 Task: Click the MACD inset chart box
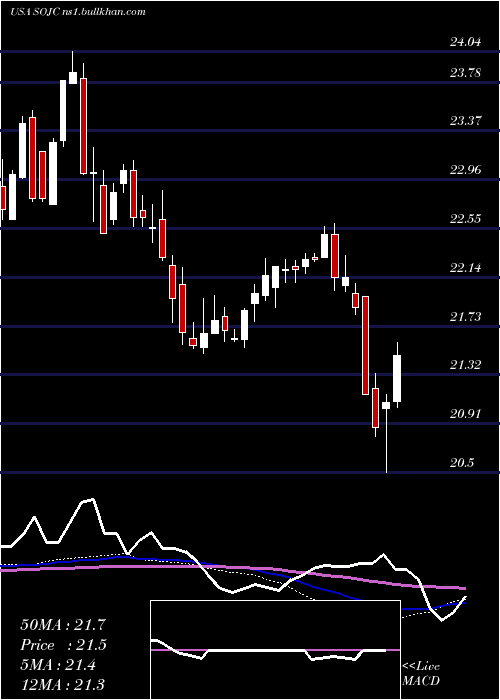coord(275,650)
